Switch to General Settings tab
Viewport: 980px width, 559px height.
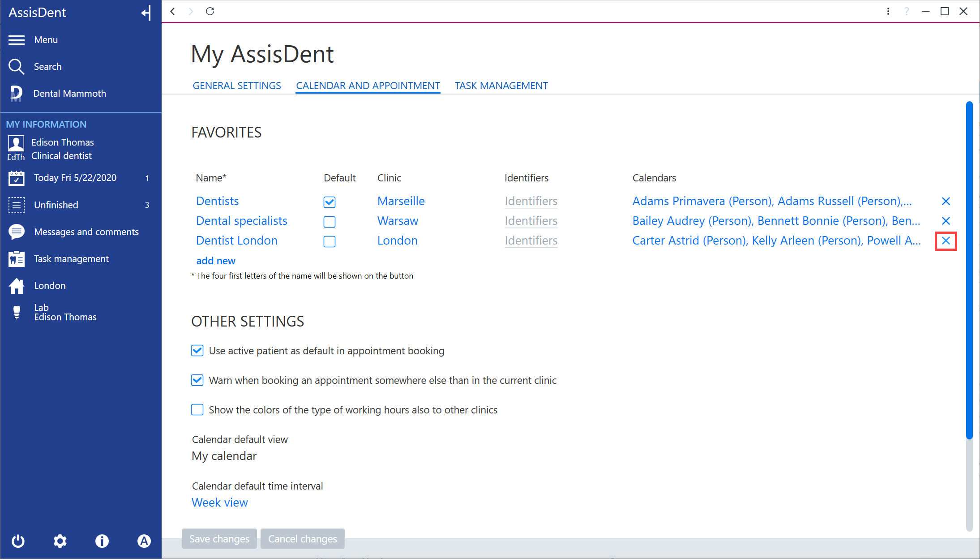tap(237, 86)
